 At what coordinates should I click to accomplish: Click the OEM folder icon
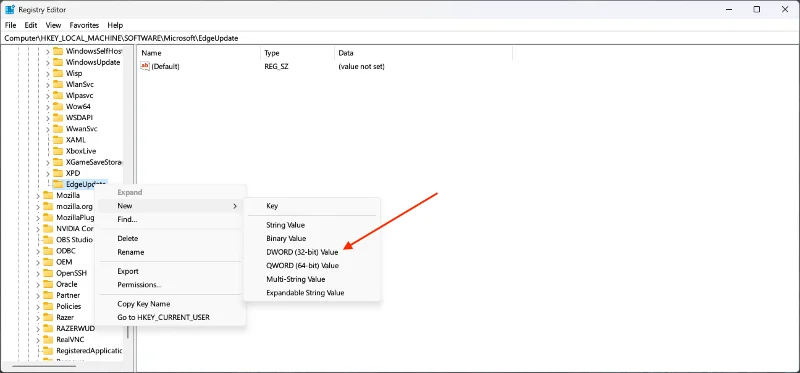tap(48, 262)
